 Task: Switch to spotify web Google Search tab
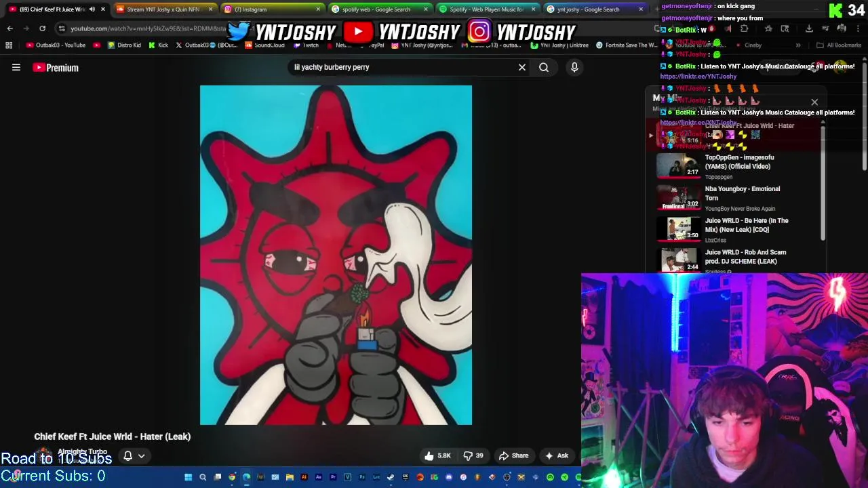(x=379, y=9)
